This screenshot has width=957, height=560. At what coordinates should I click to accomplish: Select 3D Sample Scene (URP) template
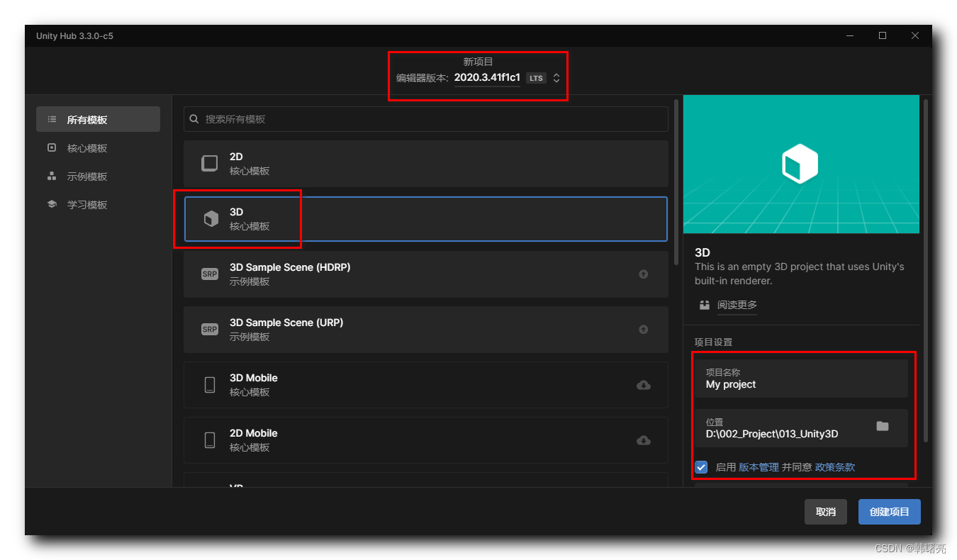coord(426,330)
